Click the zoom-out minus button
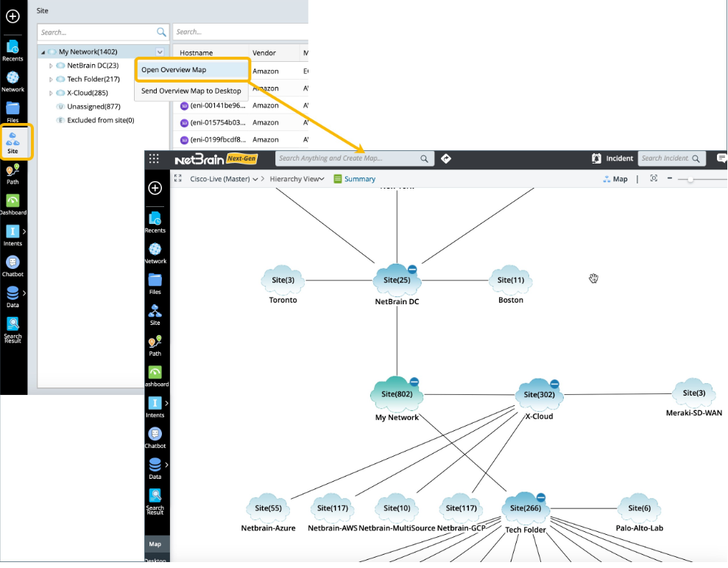The height and width of the screenshot is (568, 728). pos(670,178)
